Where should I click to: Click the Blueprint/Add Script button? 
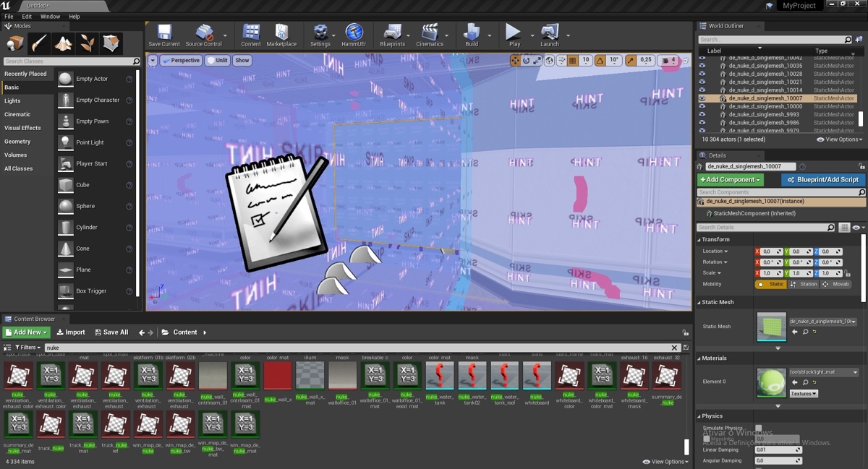coord(822,179)
